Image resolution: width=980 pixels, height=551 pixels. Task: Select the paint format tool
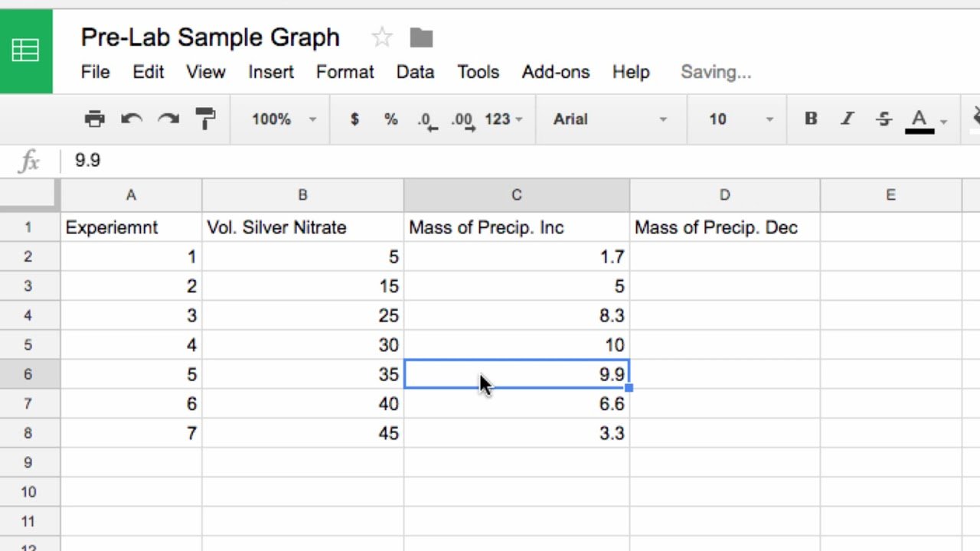tap(205, 119)
